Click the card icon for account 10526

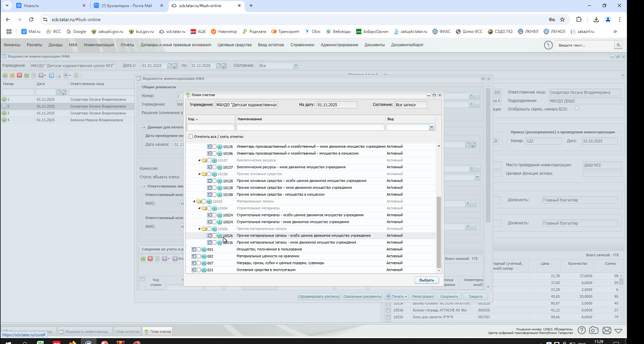tap(210, 236)
